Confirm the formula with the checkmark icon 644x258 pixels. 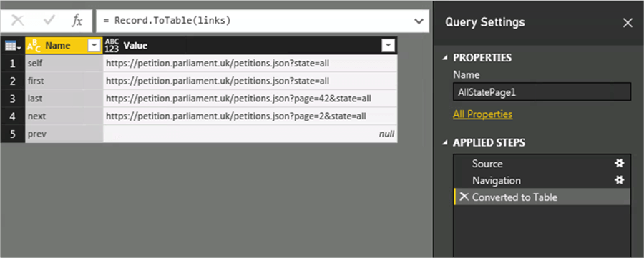click(x=49, y=21)
